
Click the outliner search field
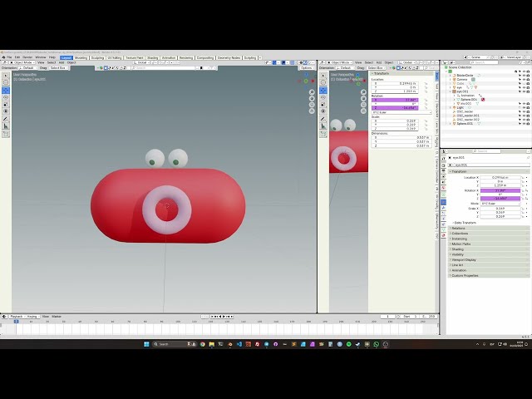tap(483, 62)
